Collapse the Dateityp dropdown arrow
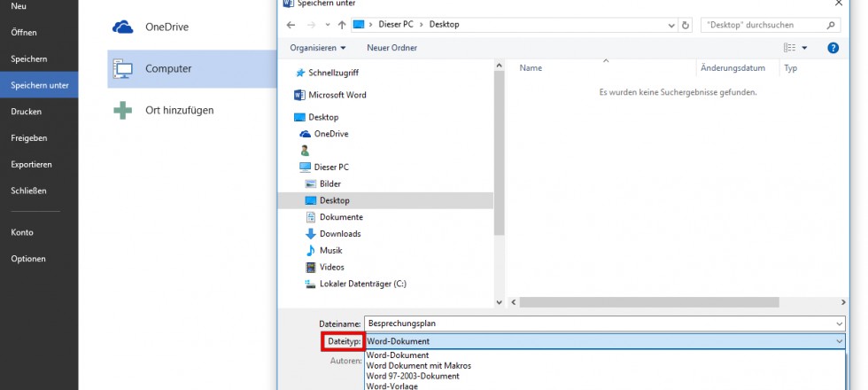868x390 pixels. 840,341
